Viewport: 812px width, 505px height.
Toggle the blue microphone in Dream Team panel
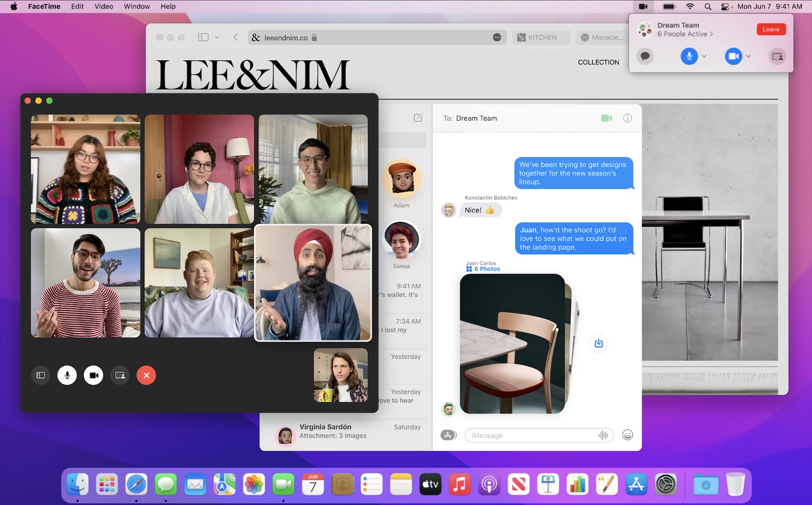(689, 56)
